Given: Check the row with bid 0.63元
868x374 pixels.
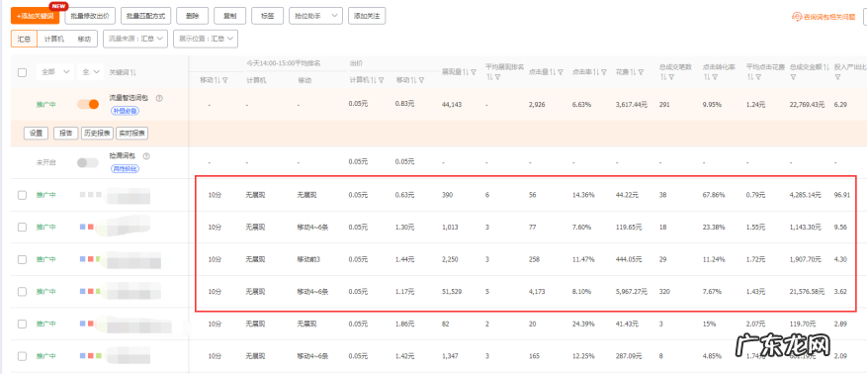Looking at the screenshot, I should pos(22,195).
